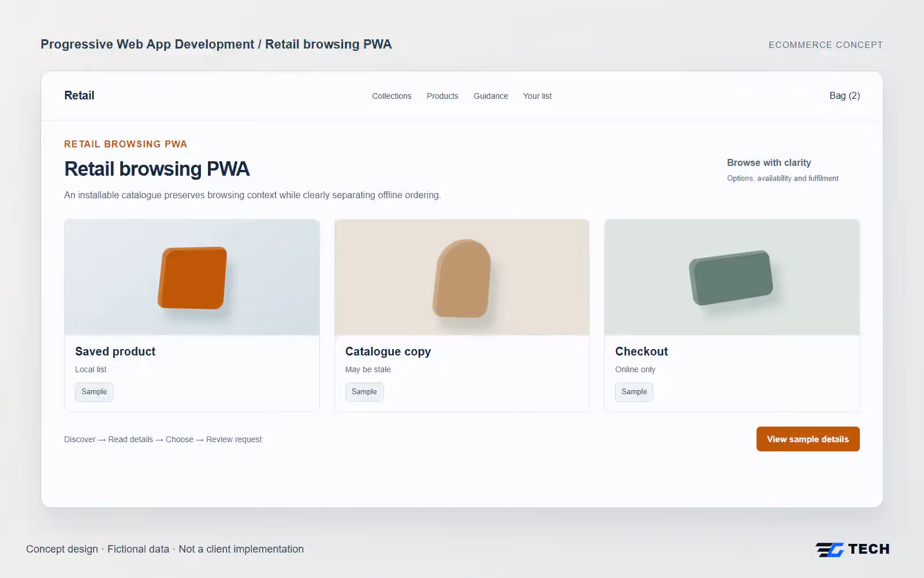Click the 'Local list' caption
Screen dimensions: 924x578
(91, 369)
